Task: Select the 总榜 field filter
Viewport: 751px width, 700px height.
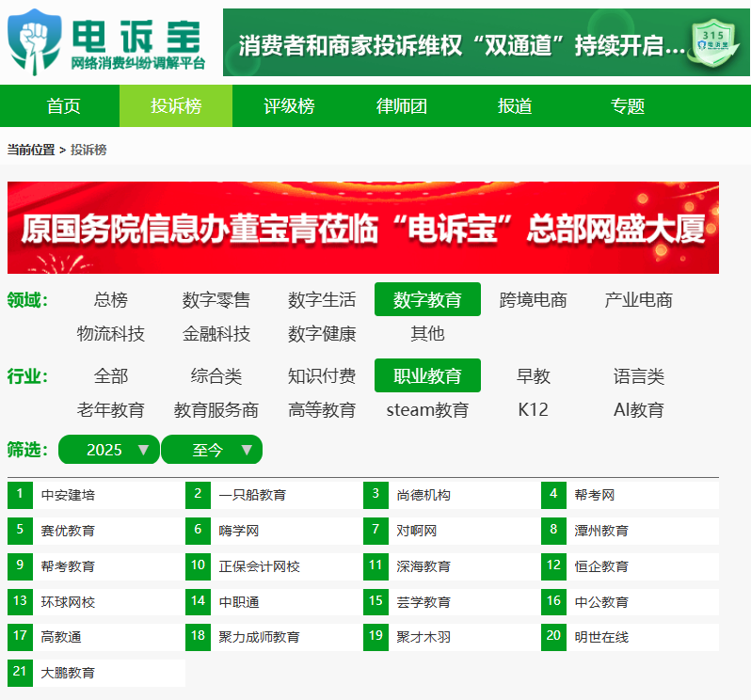Action: point(111,300)
